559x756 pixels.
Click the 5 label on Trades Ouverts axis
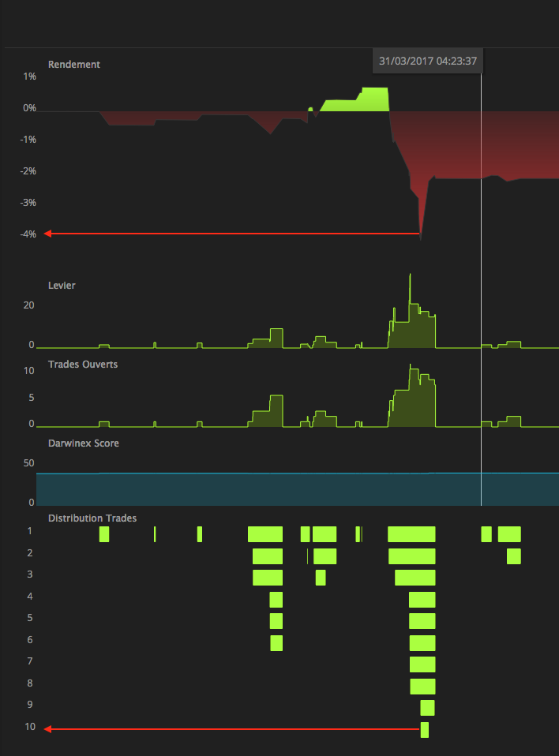click(x=32, y=398)
